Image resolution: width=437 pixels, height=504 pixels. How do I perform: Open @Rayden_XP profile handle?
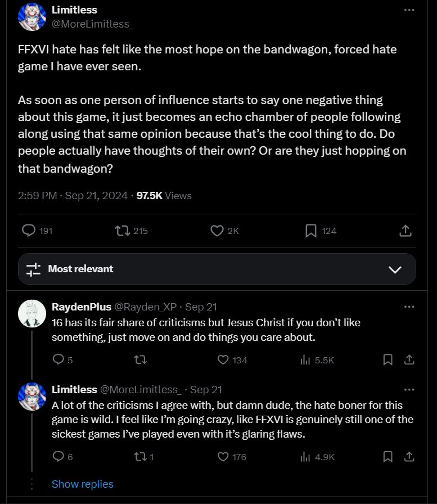coord(145,307)
